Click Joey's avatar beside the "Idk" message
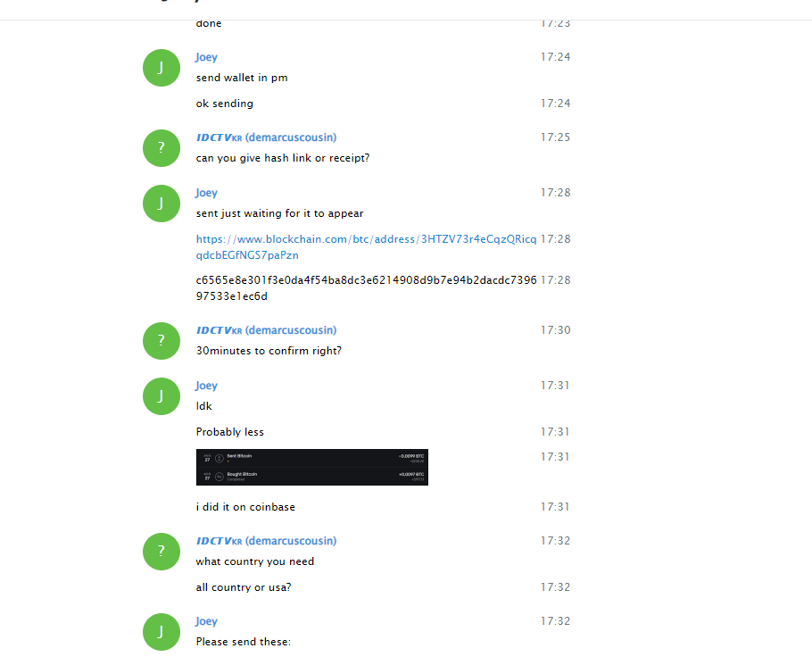 click(161, 396)
